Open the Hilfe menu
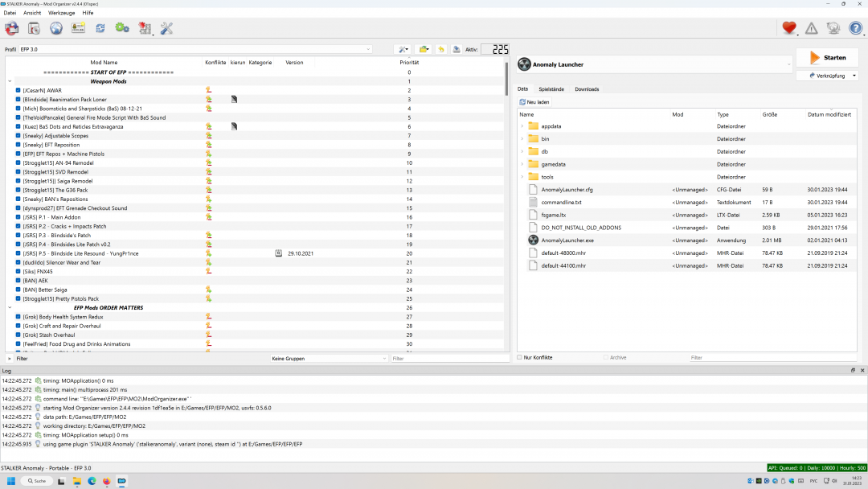This screenshot has height=489, width=868. [x=88, y=13]
